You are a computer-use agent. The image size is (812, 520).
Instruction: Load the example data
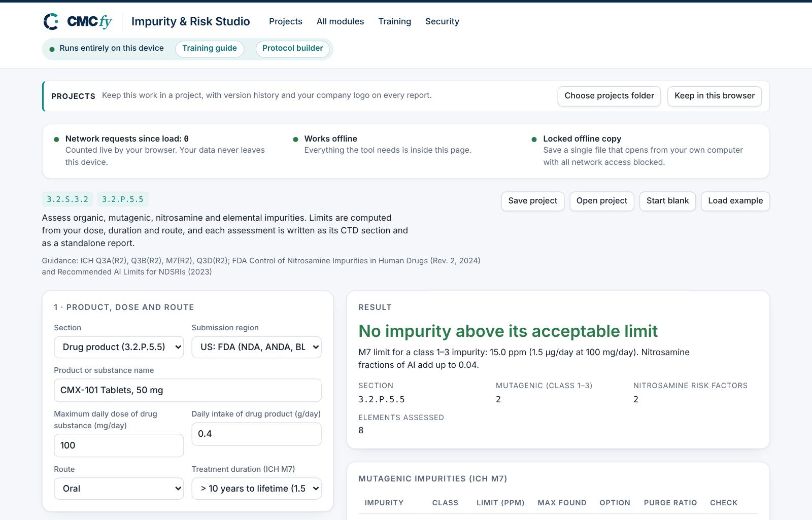[x=735, y=201]
